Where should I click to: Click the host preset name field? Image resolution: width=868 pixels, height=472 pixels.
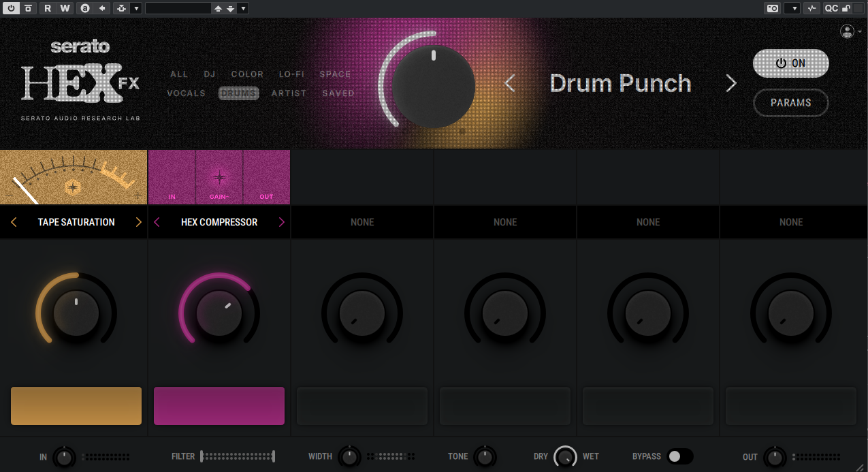[x=178, y=8]
